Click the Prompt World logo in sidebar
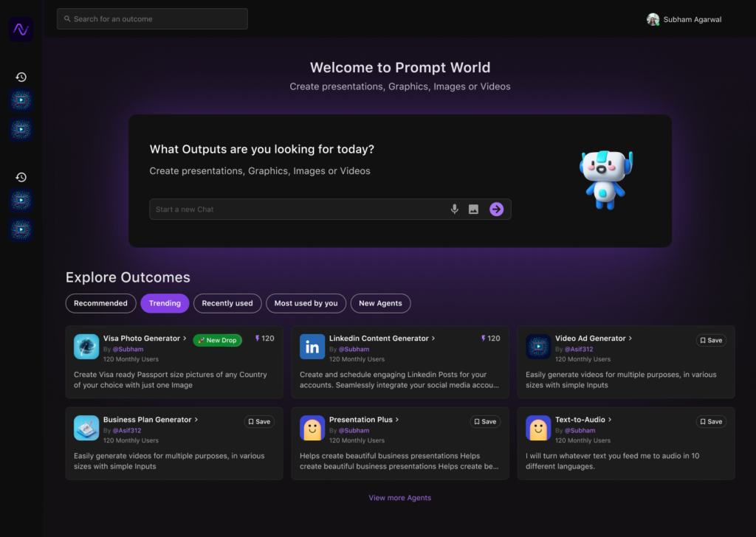Viewport: 756px width, 537px height. [x=21, y=30]
